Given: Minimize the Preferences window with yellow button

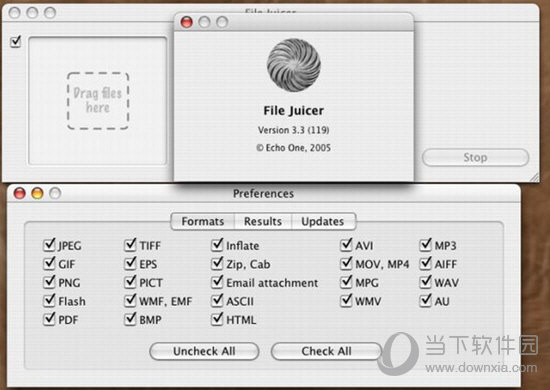Looking at the screenshot, I should point(38,193).
